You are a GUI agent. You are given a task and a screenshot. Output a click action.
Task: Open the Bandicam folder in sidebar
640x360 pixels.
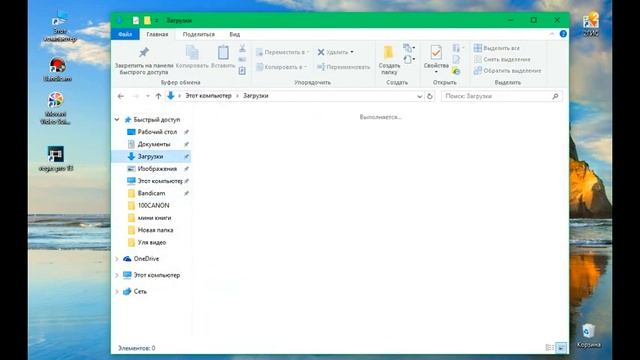(x=151, y=193)
